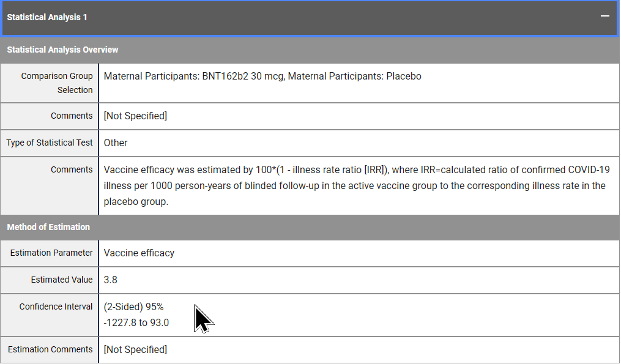
Task: Click the vaccine efficacy IRR explanation paragraph
Action: (354, 185)
